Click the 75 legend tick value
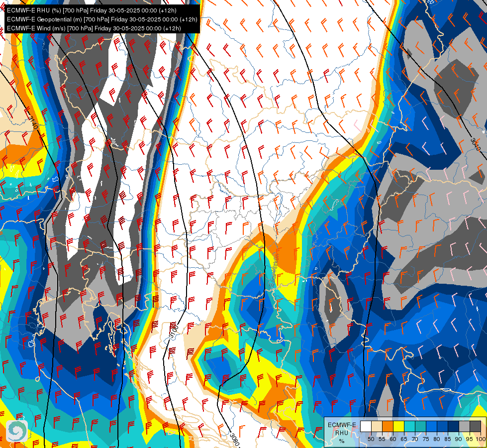Image resolution: width=487 pixels, height=448 pixels. [426, 439]
